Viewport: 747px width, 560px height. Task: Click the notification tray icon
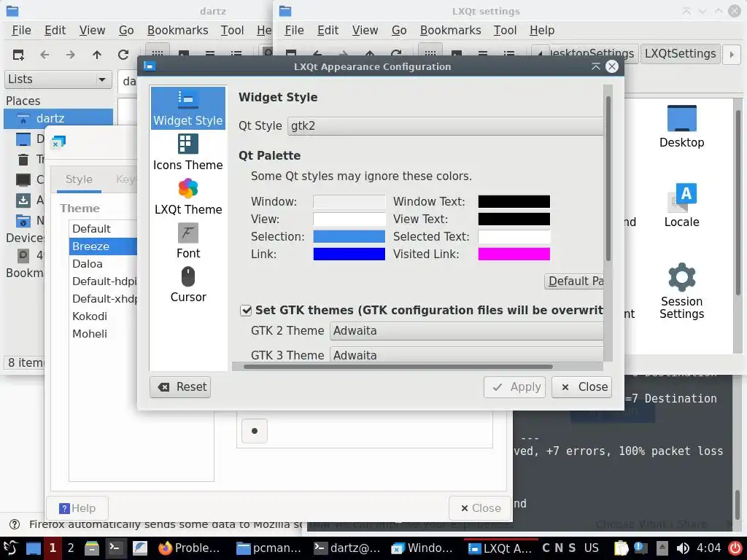tap(640, 548)
